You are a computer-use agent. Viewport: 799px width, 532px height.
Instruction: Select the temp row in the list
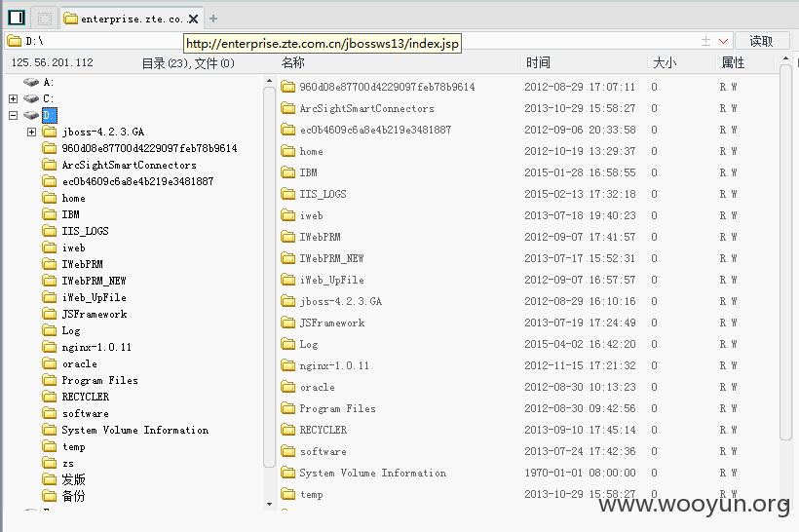(527, 494)
